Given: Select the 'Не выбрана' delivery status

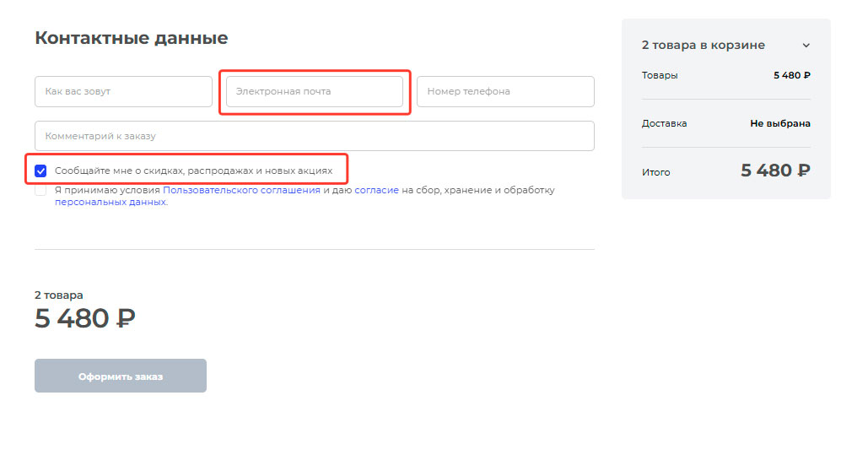Looking at the screenshot, I should pos(780,123).
